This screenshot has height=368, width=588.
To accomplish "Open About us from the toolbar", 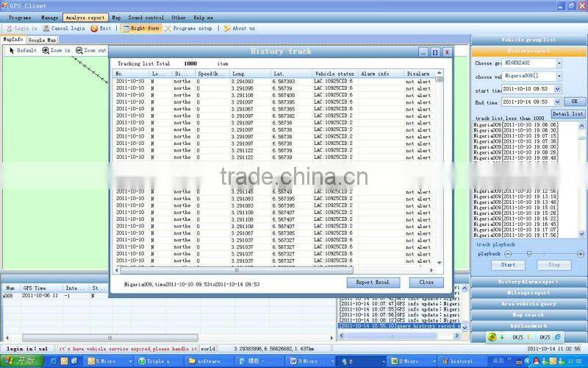I will pyautogui.click(x=240, y=29).
